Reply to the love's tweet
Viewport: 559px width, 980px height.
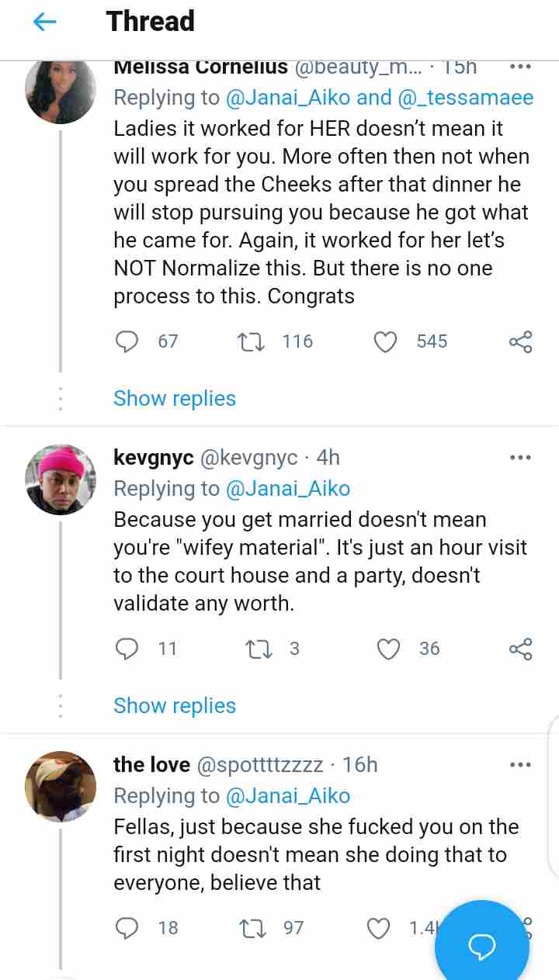click(x=127, y=928)
